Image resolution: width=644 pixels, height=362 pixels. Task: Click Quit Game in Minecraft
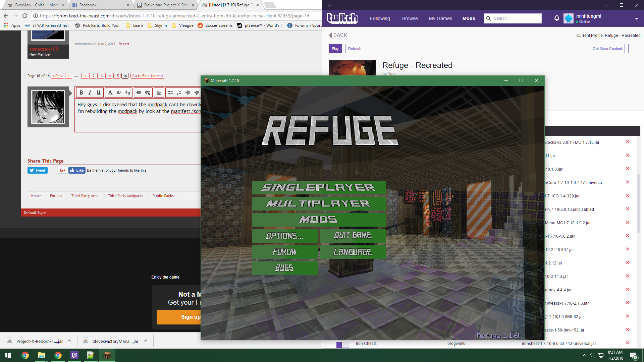(353, 236)
